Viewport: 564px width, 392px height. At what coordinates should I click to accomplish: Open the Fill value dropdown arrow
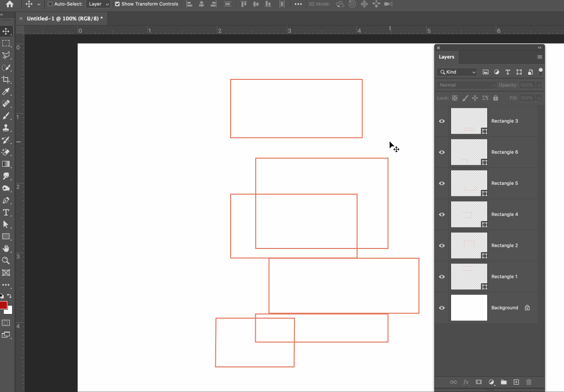point(539,98)
